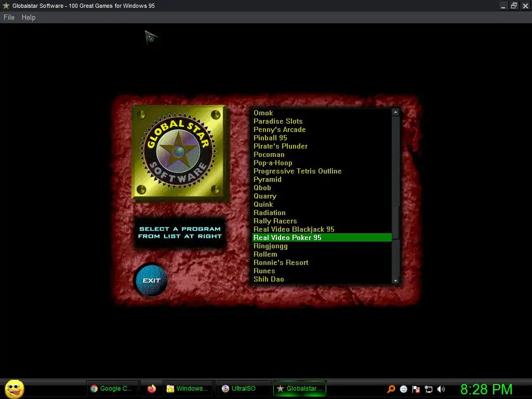Click the 8:28 PM clock

pos(486,389)
